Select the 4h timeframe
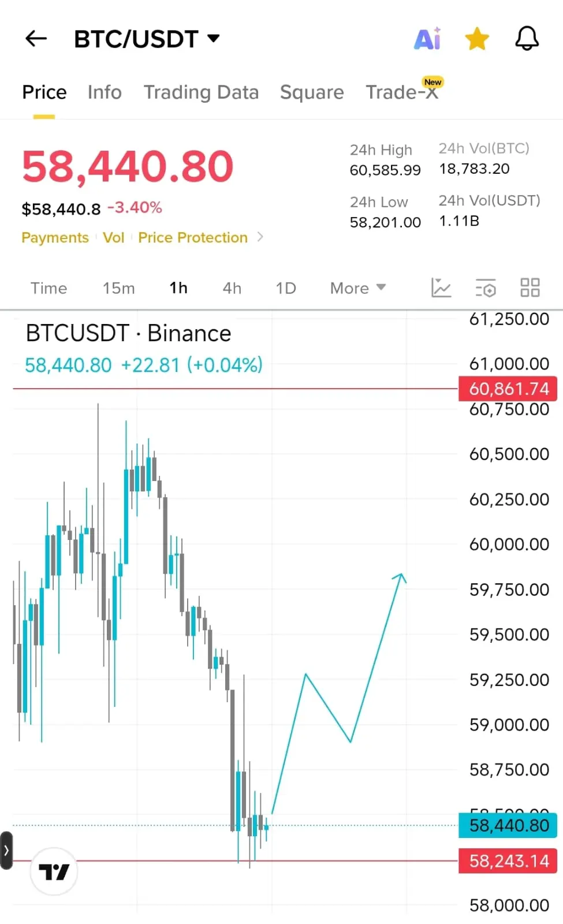 [232, 288]
